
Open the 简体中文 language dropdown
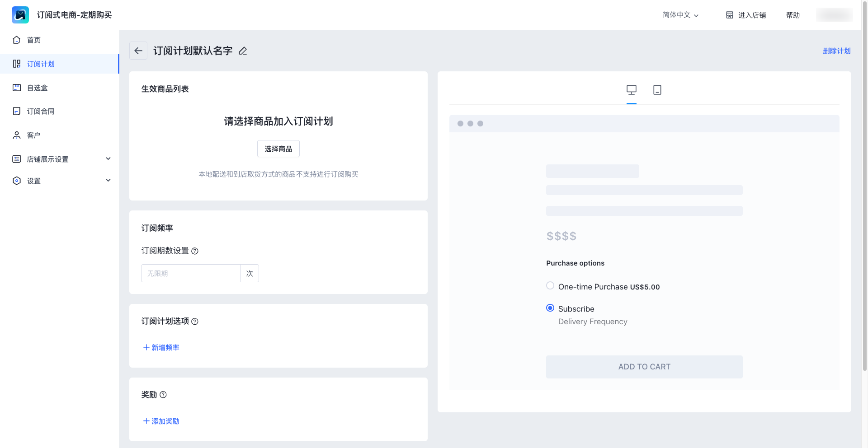[x=680, y=15]
